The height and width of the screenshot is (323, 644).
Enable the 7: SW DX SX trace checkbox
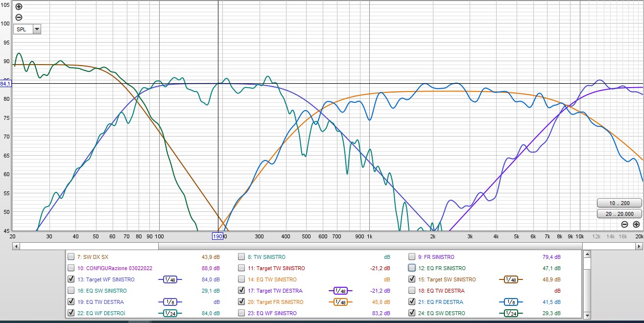72,257
